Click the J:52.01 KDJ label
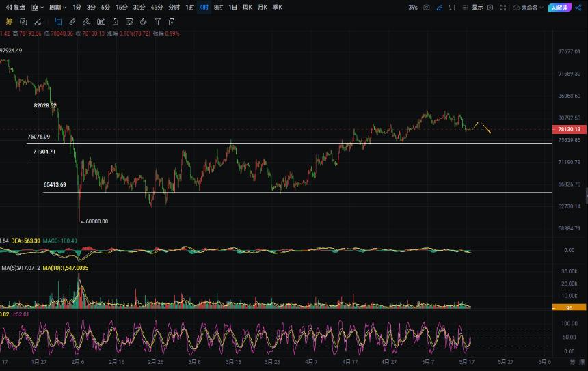The image size is (588, 371). [21, 314]
